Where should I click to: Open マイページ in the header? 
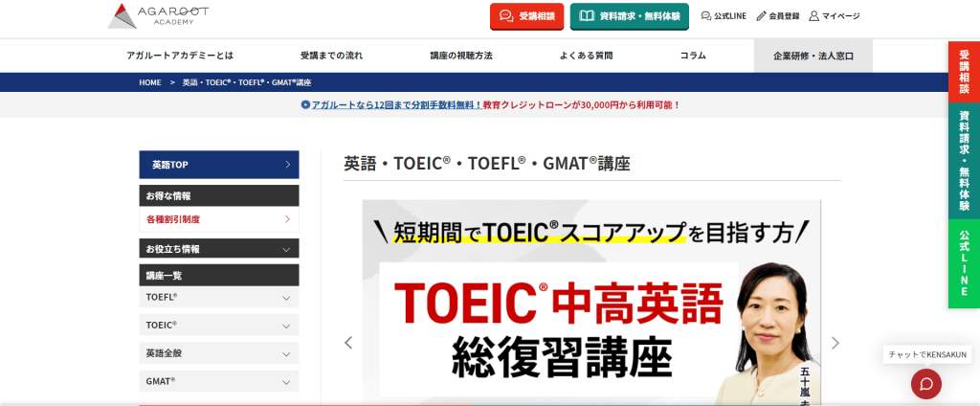click(x=835, y=16)
